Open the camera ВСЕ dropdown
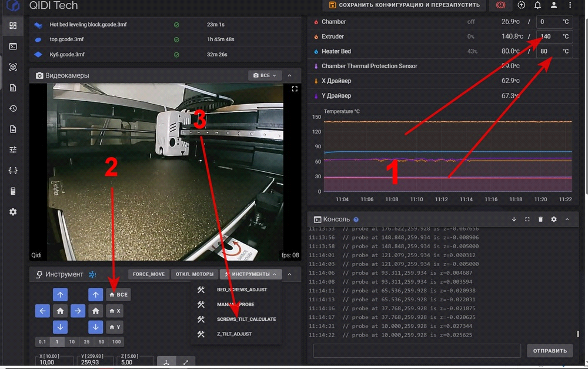588x369 pixels. 264,75
